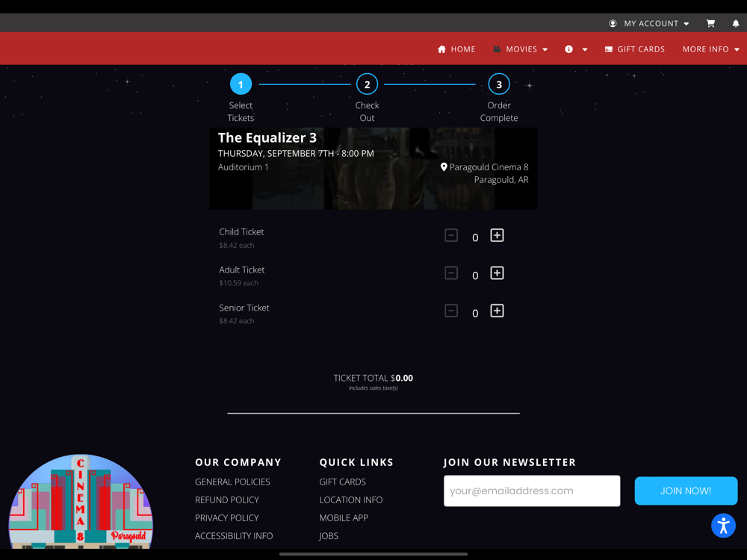Expand the More Info dropdown arrow
The height and width of the screenshot is (560, 747).
coord(737,49)
